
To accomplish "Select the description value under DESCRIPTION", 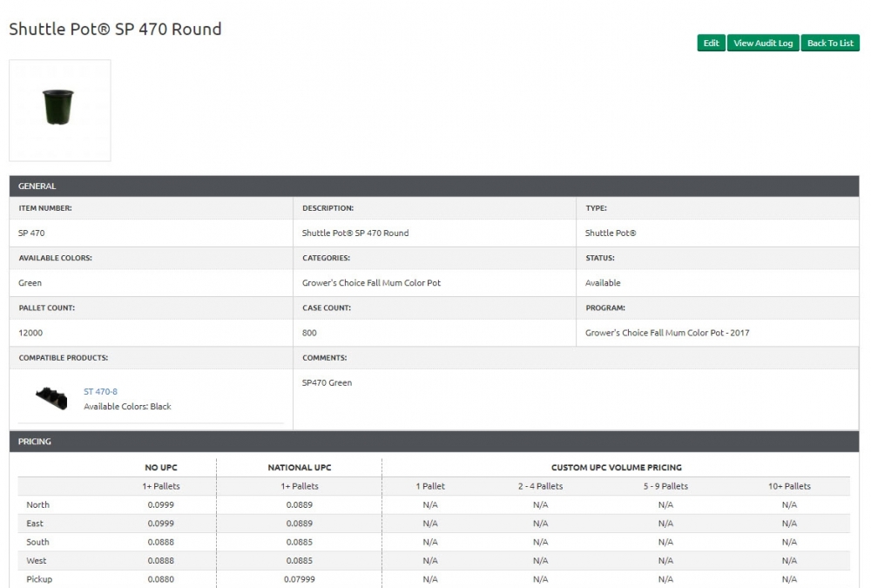I will pyautogui.click(x=355, y=233).
